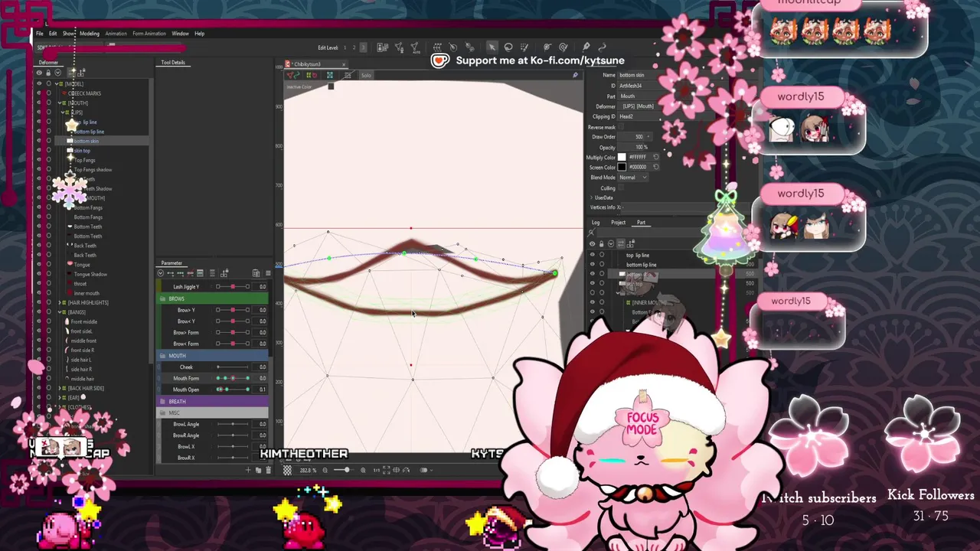Screen dimensions: 980x551
Task: Click the manual mesh edit icon
Action: pos(399,47)
